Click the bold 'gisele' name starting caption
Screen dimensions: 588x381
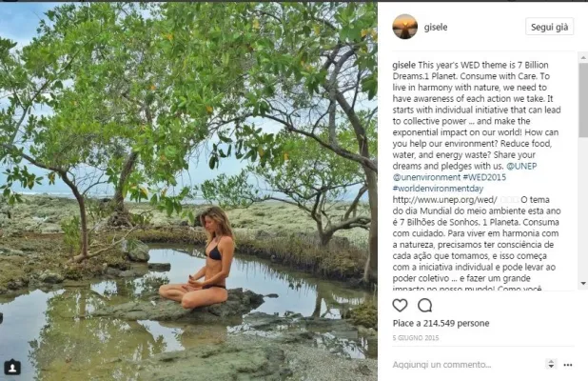pyautogui.click(x=404, y=65)
